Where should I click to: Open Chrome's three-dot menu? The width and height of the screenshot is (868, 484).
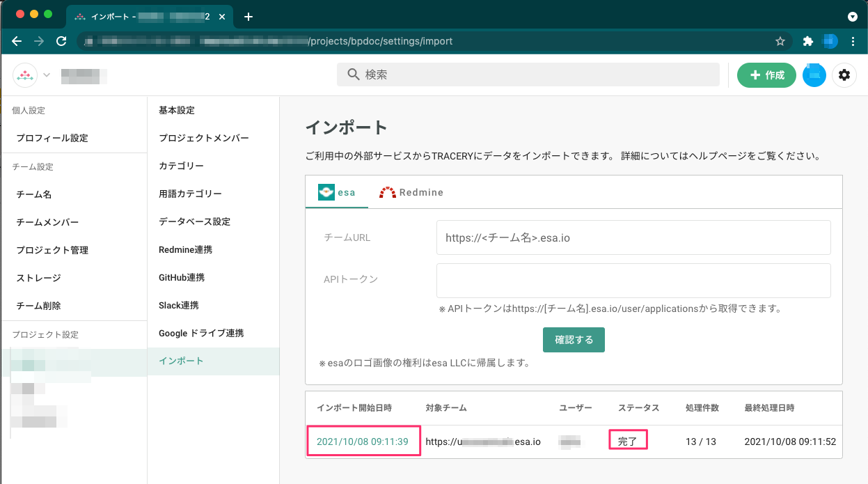click(x=853, y=41)
